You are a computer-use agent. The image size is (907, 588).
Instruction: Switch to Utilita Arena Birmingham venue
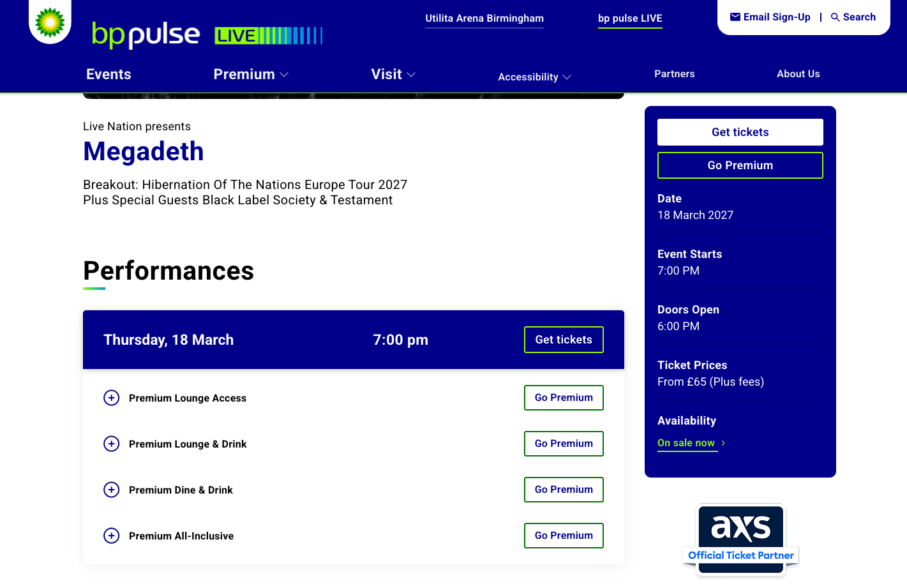pos(484,19)
